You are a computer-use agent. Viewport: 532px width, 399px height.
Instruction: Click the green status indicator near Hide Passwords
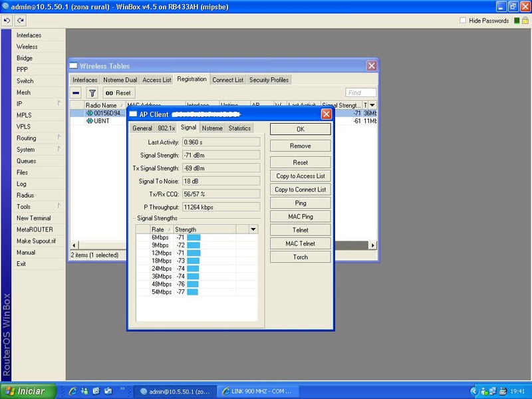tap(517, 21)
